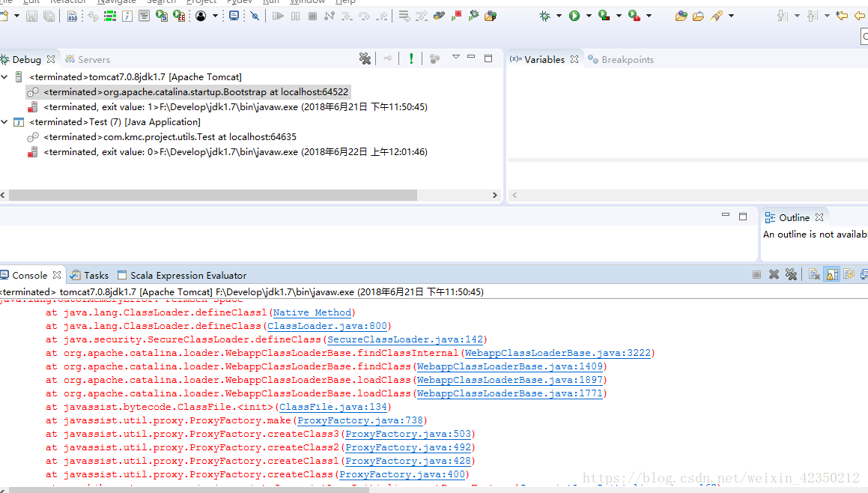The width and height of the screenshot is (868, 493).
Task: Toggle Skip All Breakpoints
Action: coord(255,16)
